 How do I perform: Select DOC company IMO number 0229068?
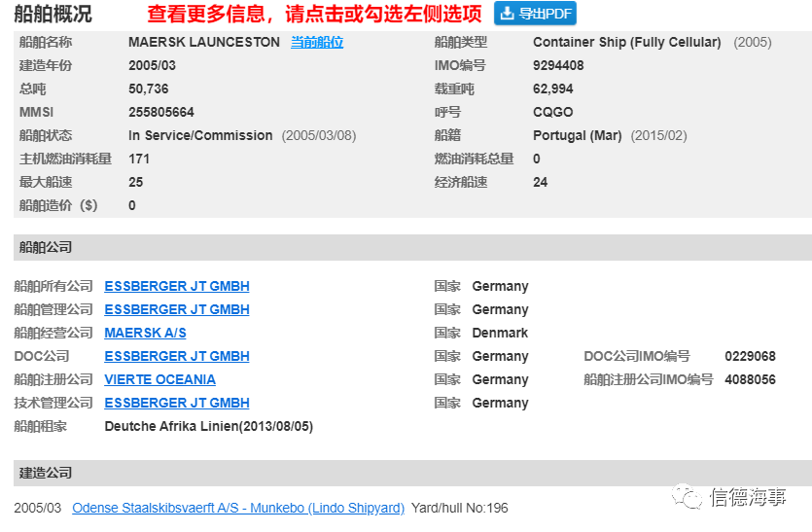pos(751,356)
